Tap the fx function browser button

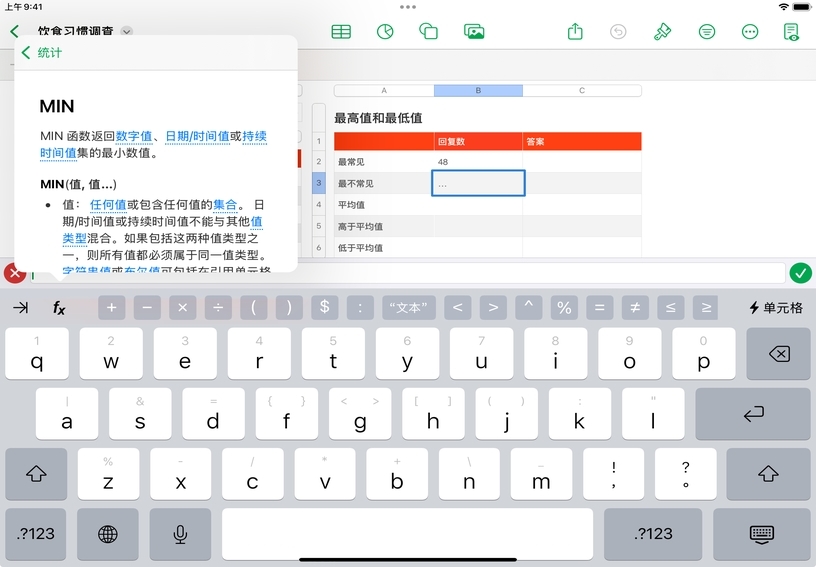click(59, 308)
